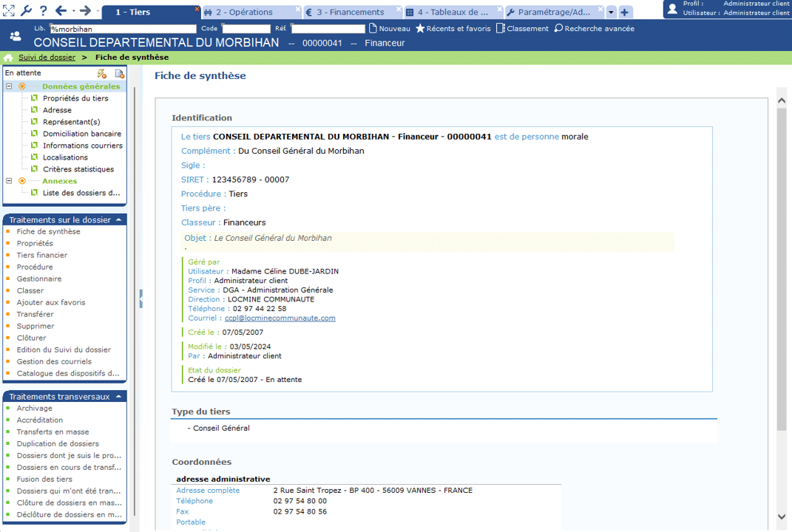The image size is (792, 532).
Task: Click the vertical scrollbar down arrow
Action: point(782,516)
